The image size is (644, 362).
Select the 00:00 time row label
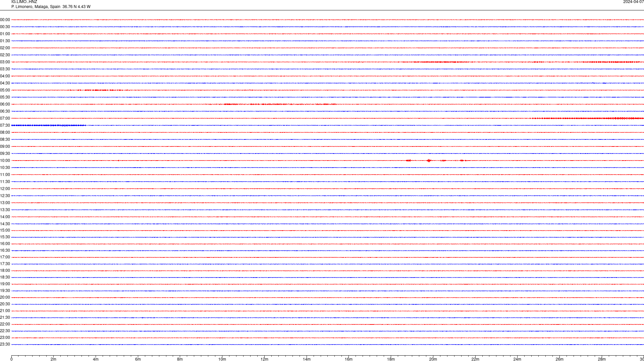pyautogui.click(x=5, y=20)
